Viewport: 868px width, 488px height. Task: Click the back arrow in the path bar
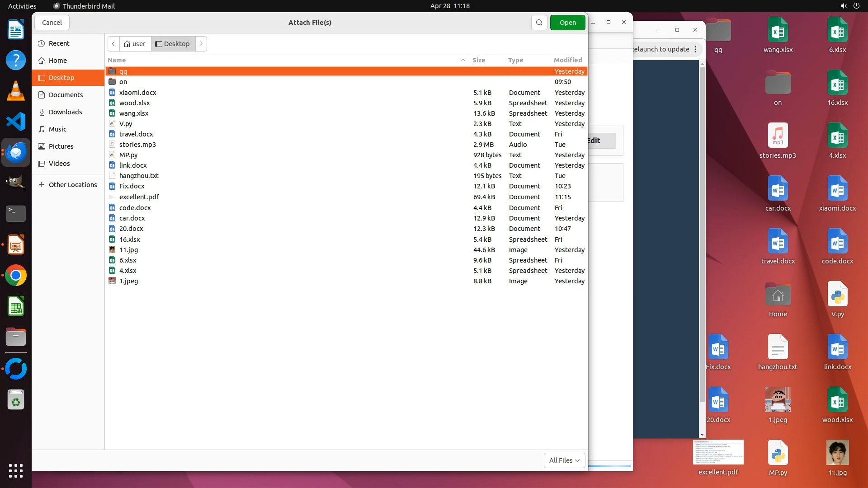click(x=113, y=44)
